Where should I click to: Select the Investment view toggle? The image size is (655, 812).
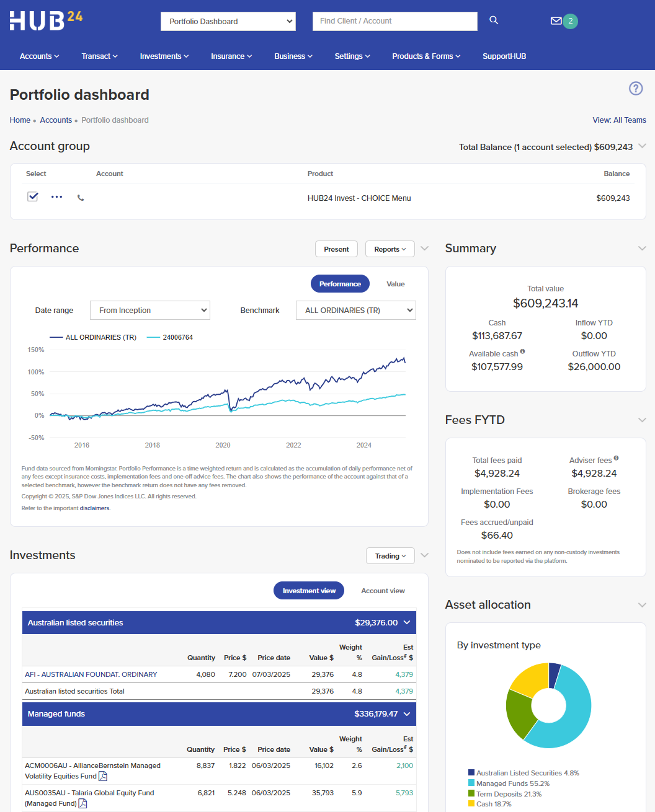[x=309, y=591]
